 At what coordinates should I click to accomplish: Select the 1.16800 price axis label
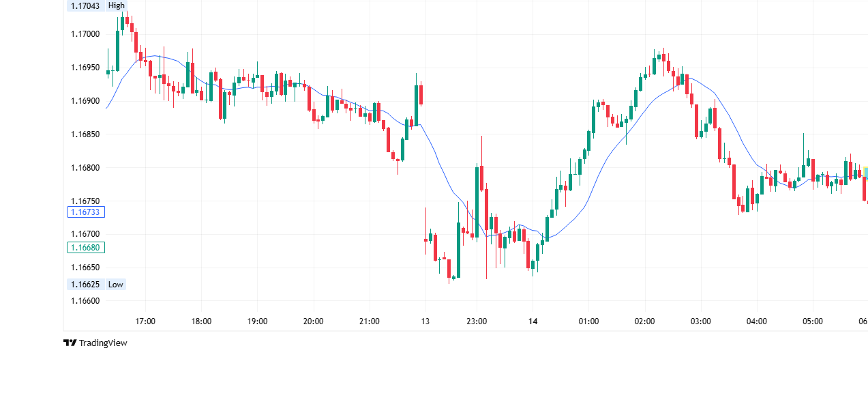tap(85, 168)
